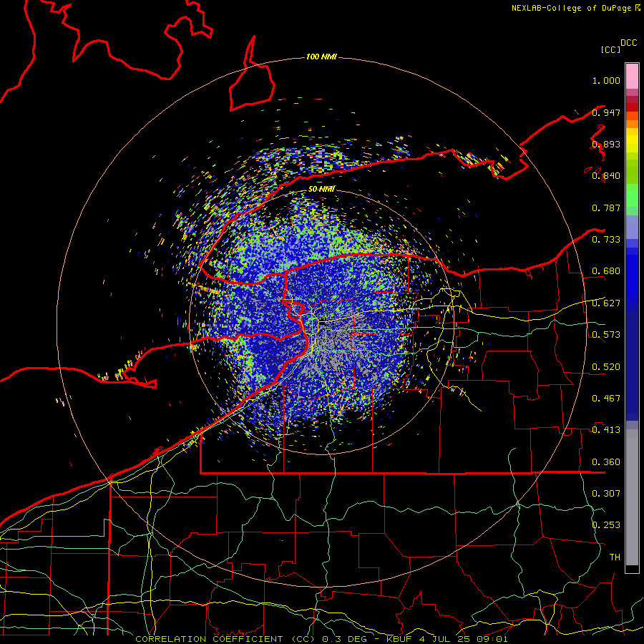This screenshot has height=644, width=644.
Task: Click the NEXLAB-College of DuPage credit text
Action: 575,8
